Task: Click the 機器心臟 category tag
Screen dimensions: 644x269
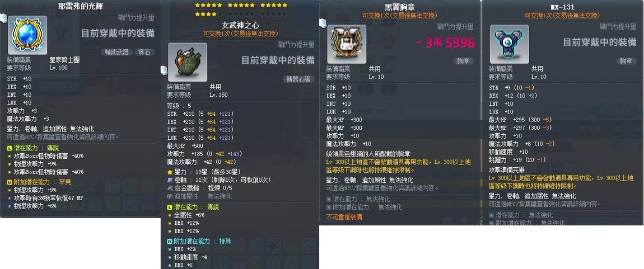Action: pyautogui.click(x=298, y=79)
